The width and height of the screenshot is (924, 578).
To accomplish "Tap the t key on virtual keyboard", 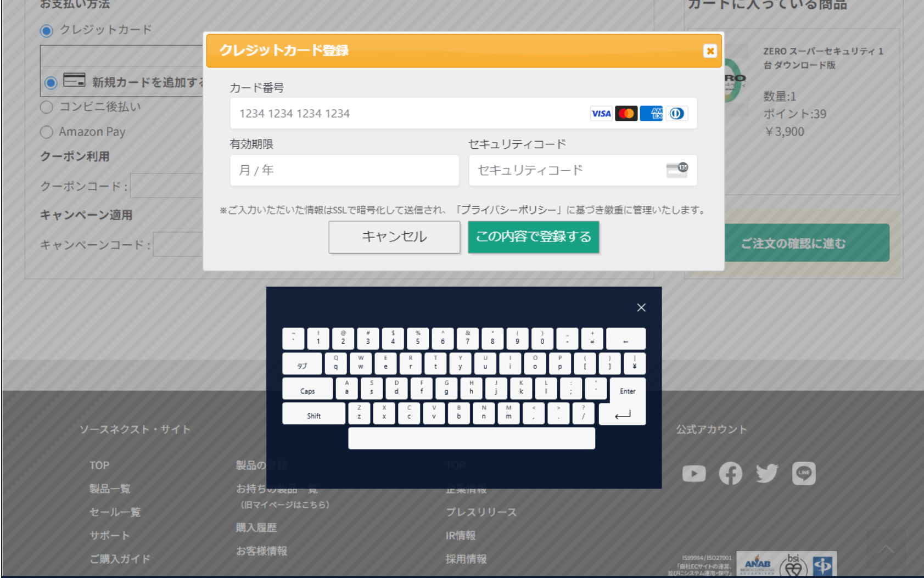I will (x=435, y=363).
